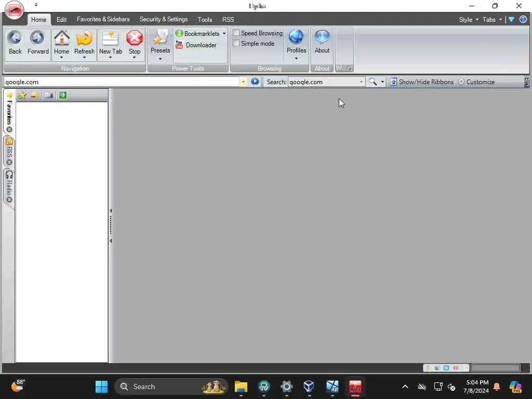Open Windows Start menu
The width and height of the screenshot is (532, 399).
click(x=101, y=387)
